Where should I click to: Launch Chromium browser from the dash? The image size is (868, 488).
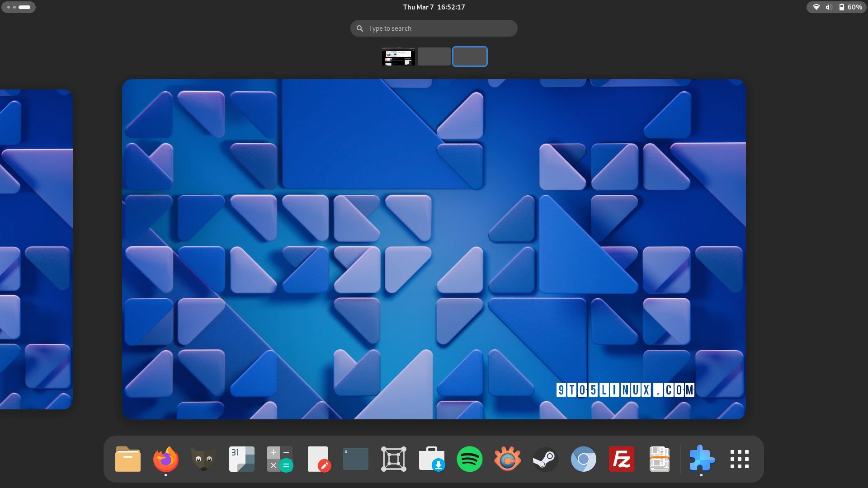pos(584,459)
